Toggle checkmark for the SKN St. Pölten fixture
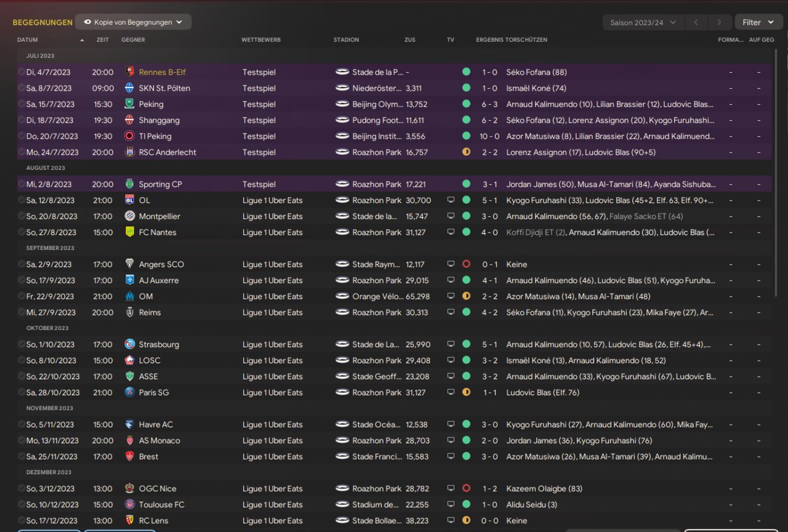The image size is (788, 532). [22, 88]
